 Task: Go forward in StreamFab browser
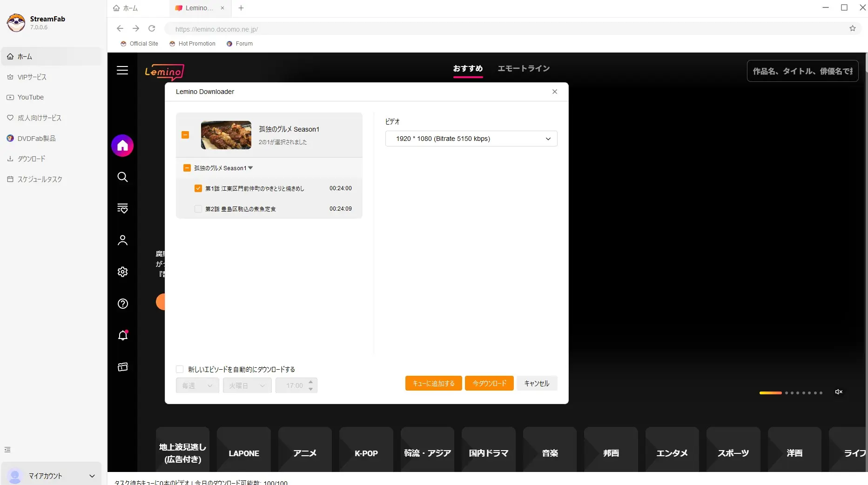[135, 28]
